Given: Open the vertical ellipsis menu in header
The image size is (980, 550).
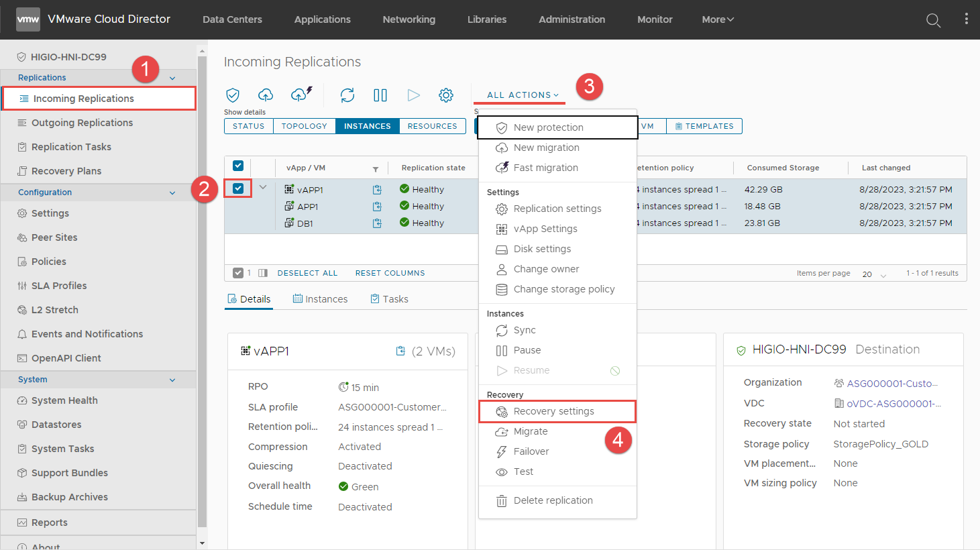Looking at the screenshot, I should [966, 19].
